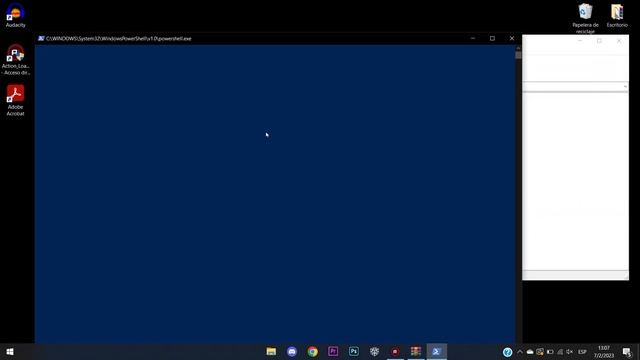This screenshot has width=640, height=360.
Task: Close the white background window
Action: click(x=619, y=41)
